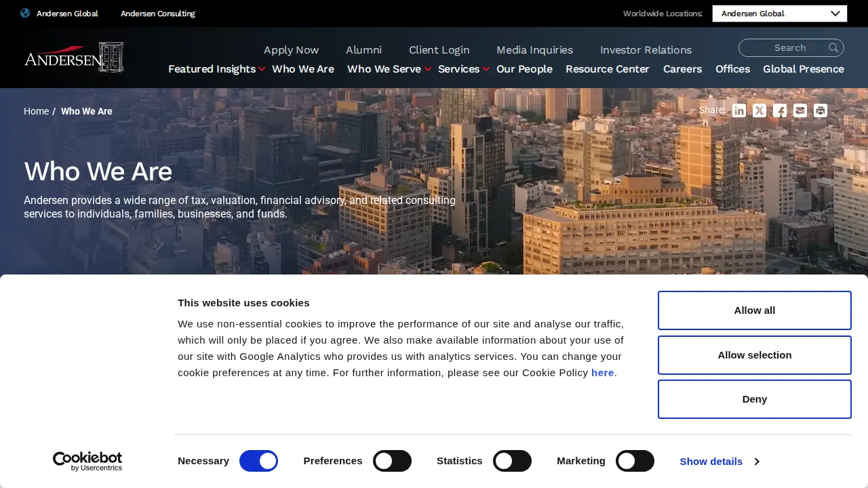Open the Resource Center menu item
Viewport: 868px width, 488px height.
(x=608, y=69)
